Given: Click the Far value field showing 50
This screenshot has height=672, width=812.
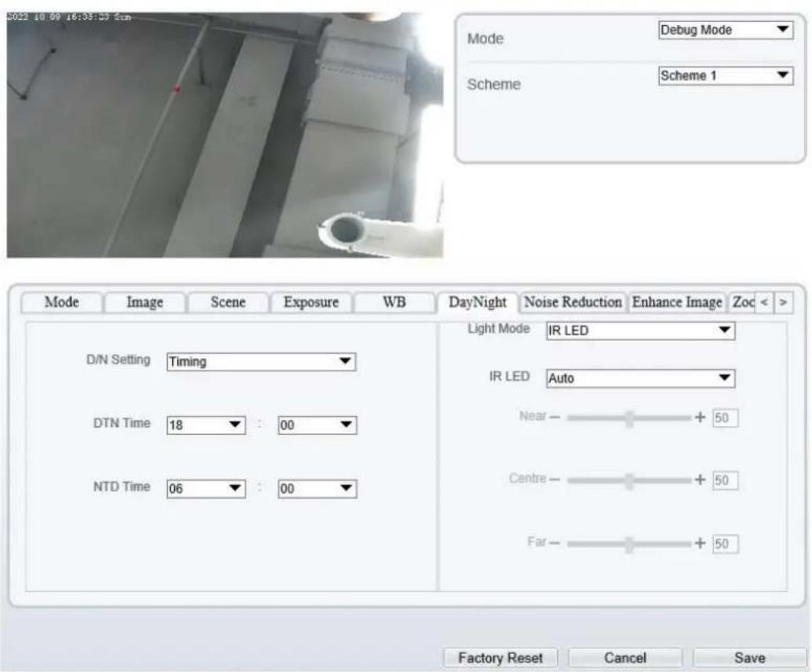Looking at the screenshot, I should tap(725, 544).
